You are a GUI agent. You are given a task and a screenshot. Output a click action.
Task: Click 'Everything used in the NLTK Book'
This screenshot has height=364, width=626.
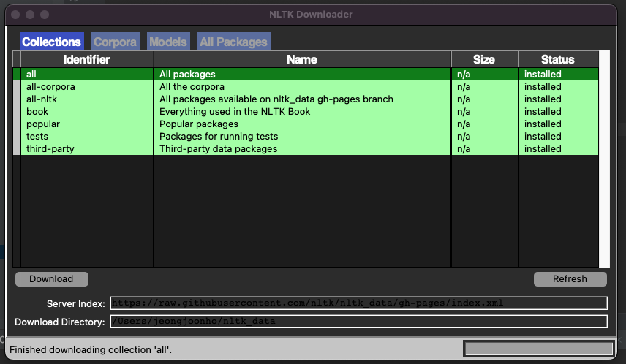pyautogui.click(x=235, y=111)
